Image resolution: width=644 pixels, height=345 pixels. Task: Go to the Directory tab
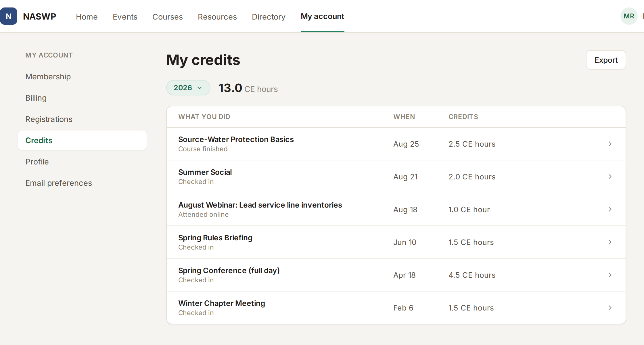[x=269, y=17]
